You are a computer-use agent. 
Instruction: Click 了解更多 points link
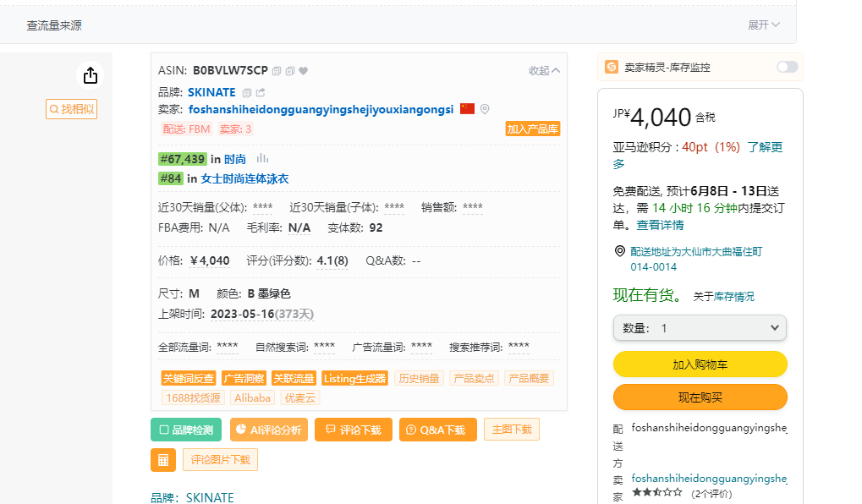[765, 147]
